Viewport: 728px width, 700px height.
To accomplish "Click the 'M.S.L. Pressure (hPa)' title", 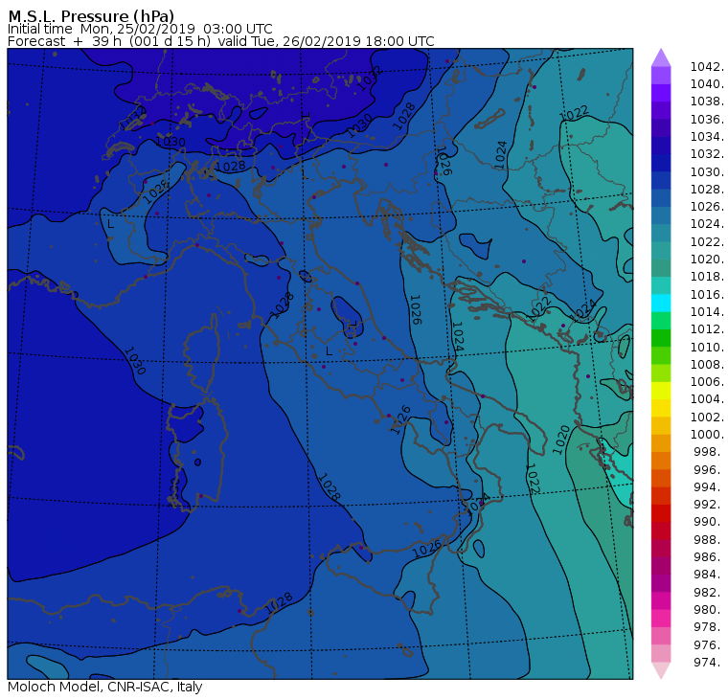I will (x=91, y=16).
